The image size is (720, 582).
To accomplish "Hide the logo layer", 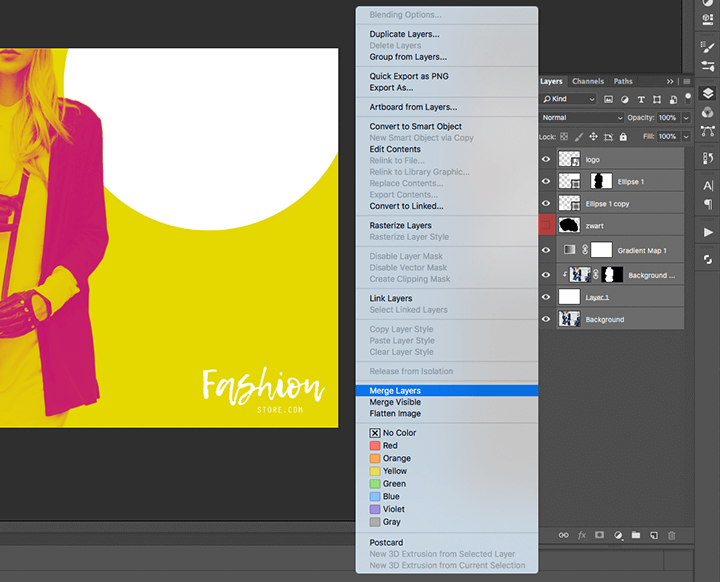I will [546, 159].
